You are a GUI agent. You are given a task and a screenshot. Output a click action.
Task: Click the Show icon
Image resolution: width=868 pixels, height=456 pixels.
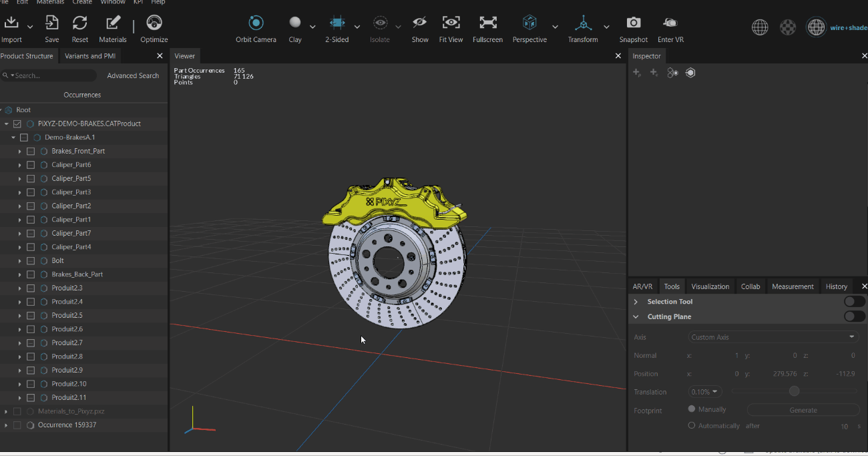(420, 23)
